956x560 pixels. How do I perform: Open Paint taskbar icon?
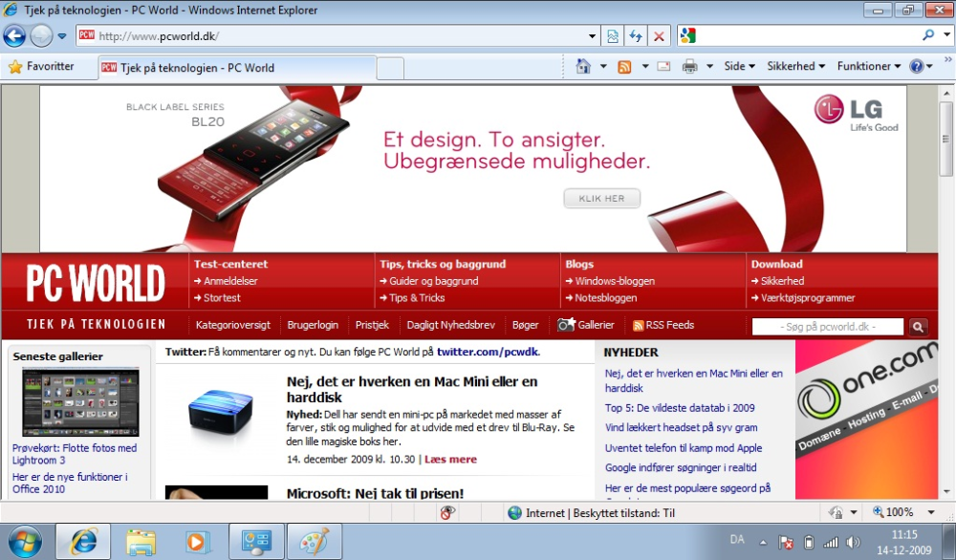[x=315, y=541]
